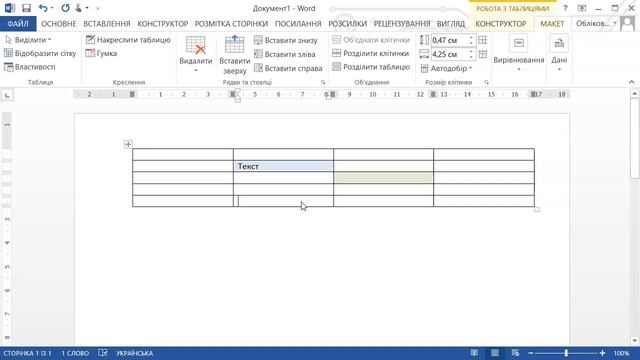Toggle Відобразити сітку gridlines

[40, 53]
